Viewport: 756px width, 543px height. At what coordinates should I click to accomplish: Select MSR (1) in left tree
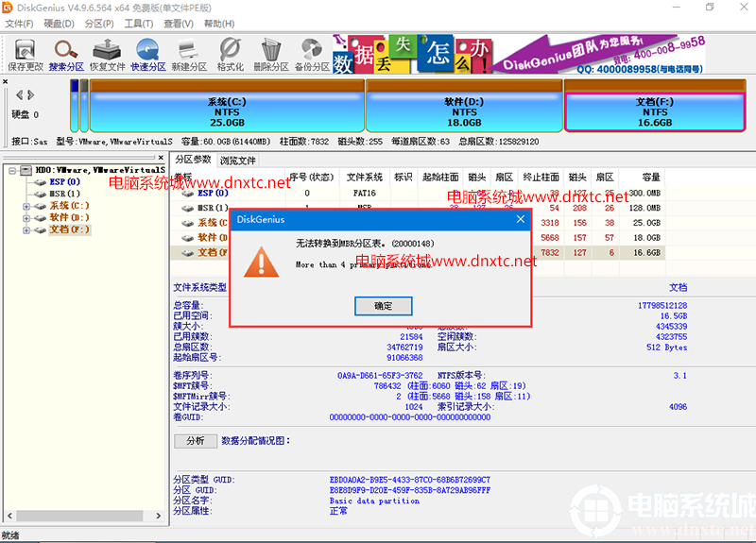[64, 195]
